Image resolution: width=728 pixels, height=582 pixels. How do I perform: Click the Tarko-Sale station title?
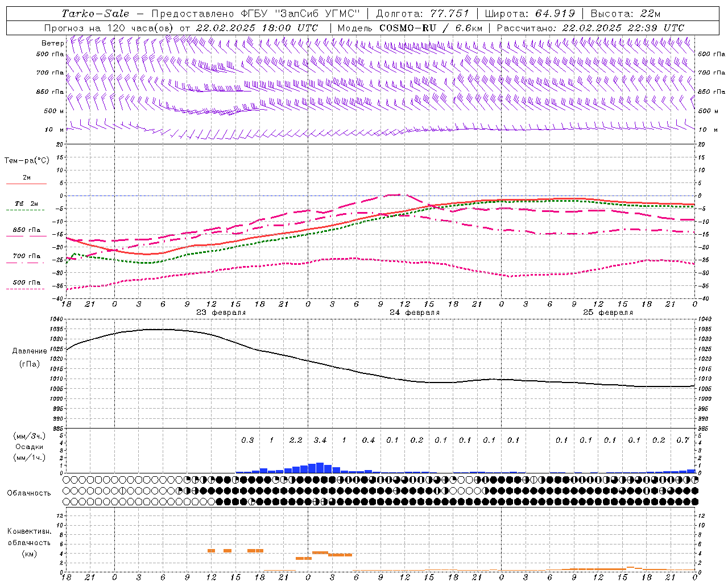click(x=96, y=14)
